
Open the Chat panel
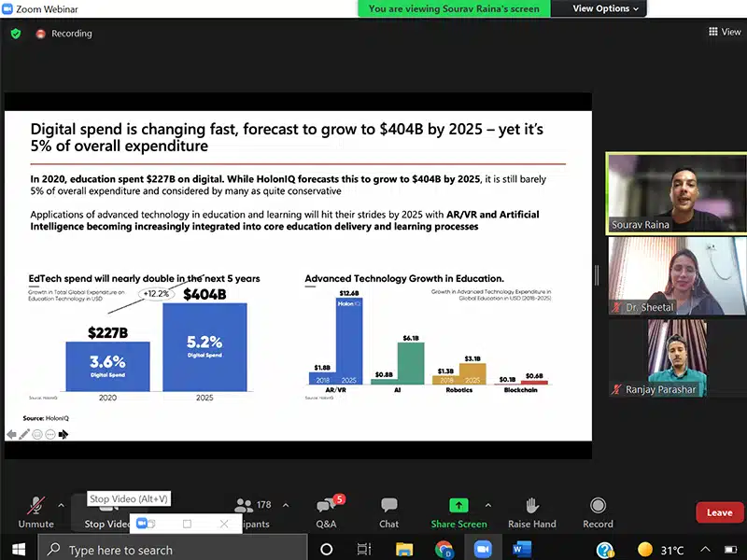[388, 511]
